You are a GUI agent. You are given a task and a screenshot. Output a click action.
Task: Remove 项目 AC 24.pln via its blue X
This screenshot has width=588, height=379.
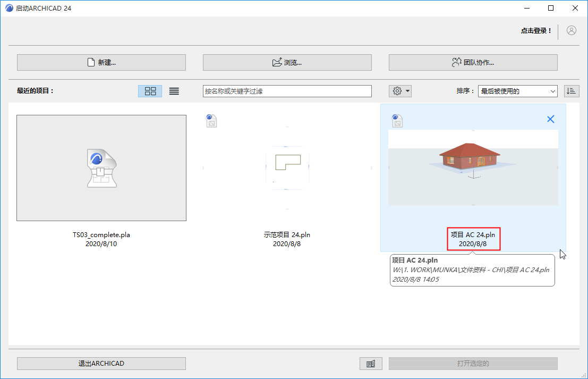[x=550, y=119]
